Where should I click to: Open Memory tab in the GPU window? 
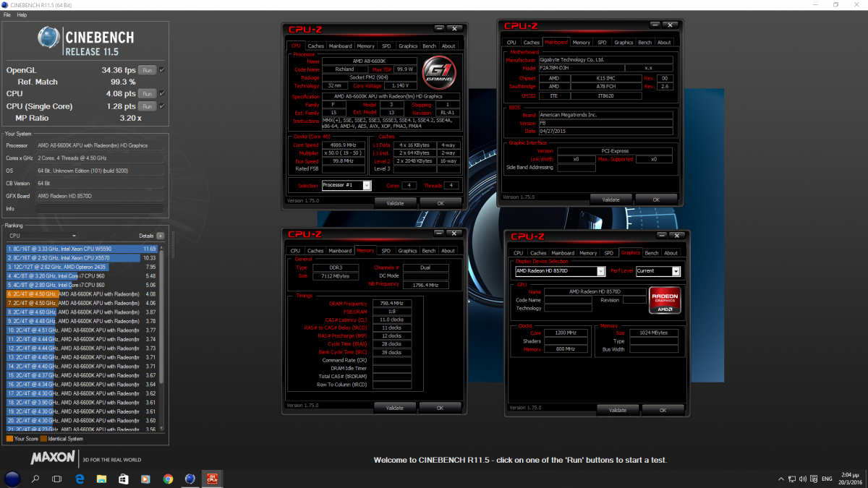coord(588,253)
